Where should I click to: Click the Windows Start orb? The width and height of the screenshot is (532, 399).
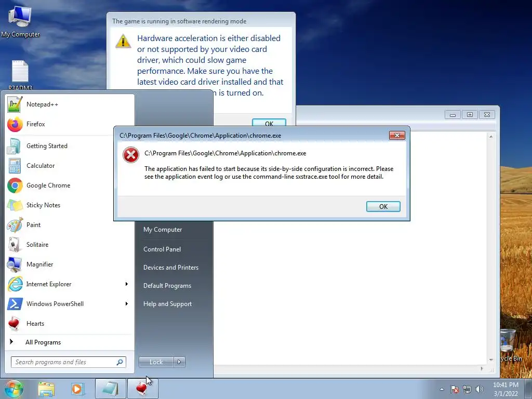(14, 389)
